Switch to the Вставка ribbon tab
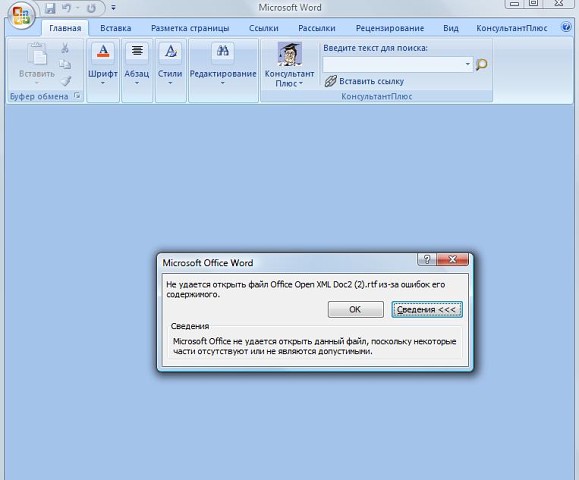579x480 pixels. [x=116, y=28]
